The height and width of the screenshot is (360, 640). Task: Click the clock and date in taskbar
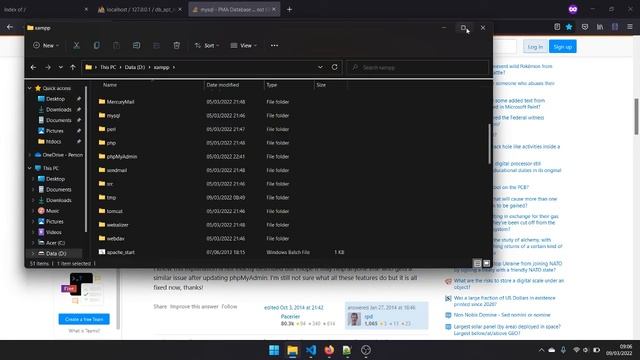(x=620, y=350)
